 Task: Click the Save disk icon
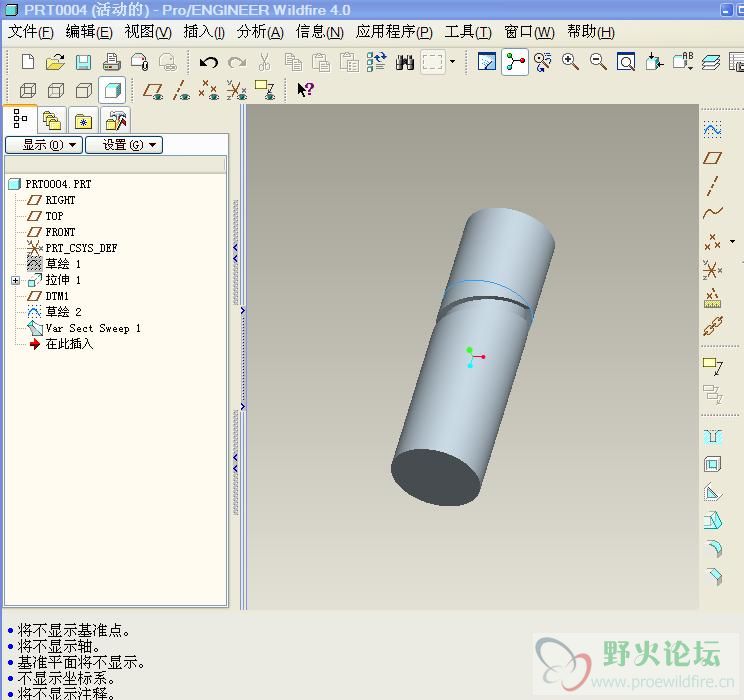[83, 62]
